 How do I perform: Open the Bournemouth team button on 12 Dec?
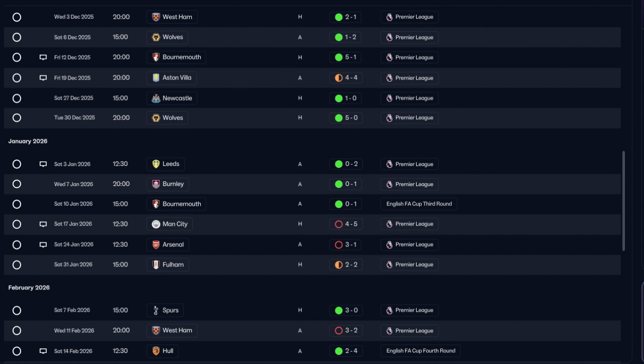(x=176, y=57)
